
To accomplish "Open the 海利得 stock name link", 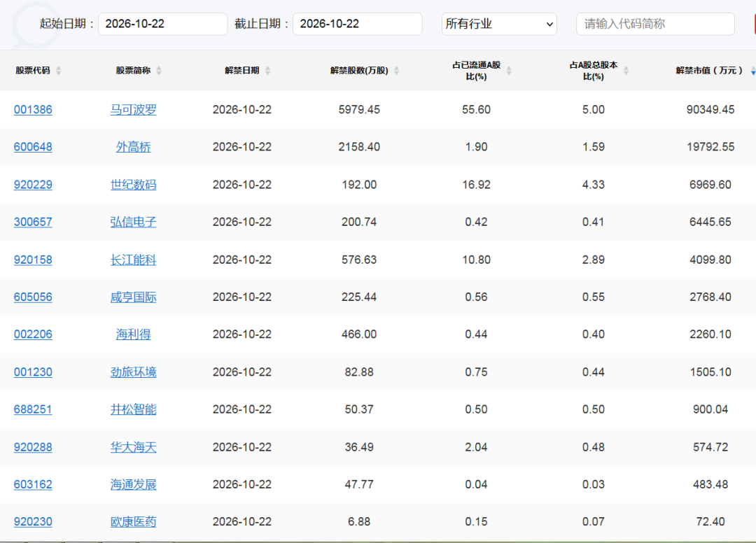I will pos(134,334).
